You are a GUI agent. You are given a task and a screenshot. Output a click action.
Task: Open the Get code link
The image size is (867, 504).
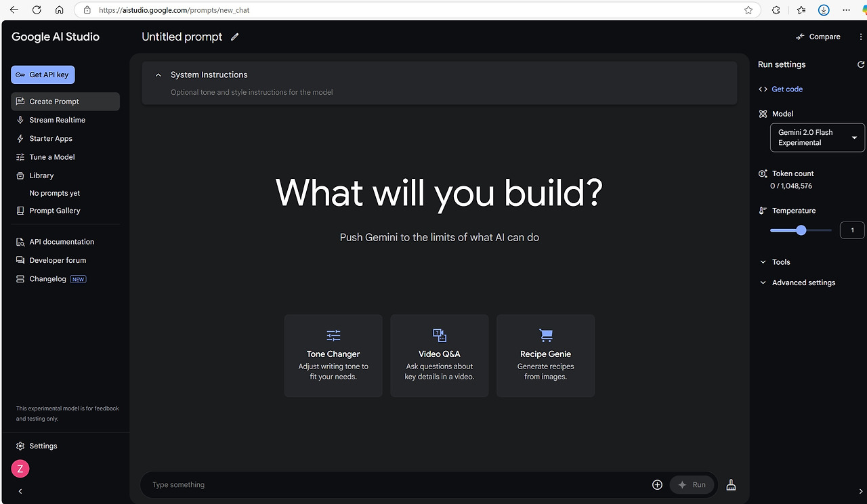click(787, 89)
